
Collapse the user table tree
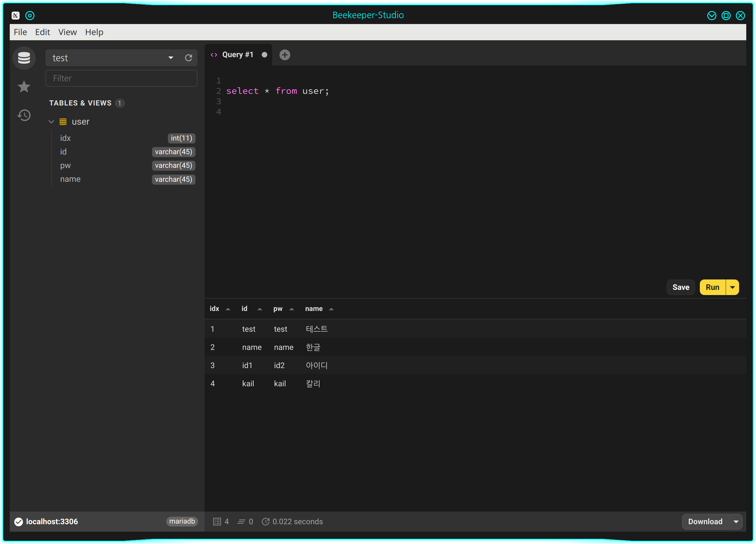(51, 122)
